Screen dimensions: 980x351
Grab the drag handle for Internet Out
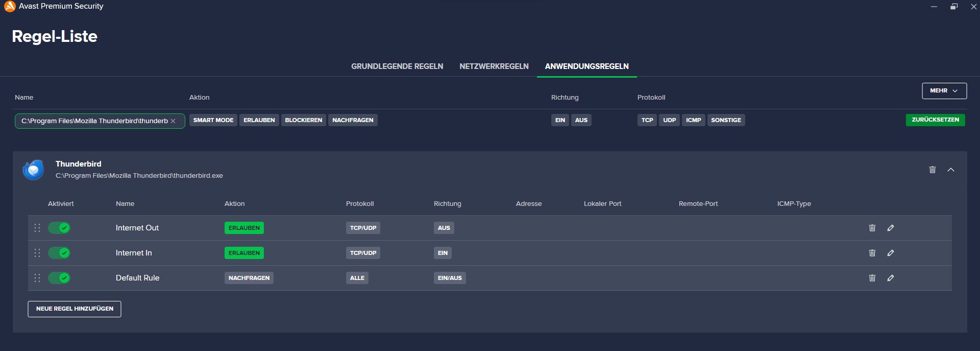point(37,228)
